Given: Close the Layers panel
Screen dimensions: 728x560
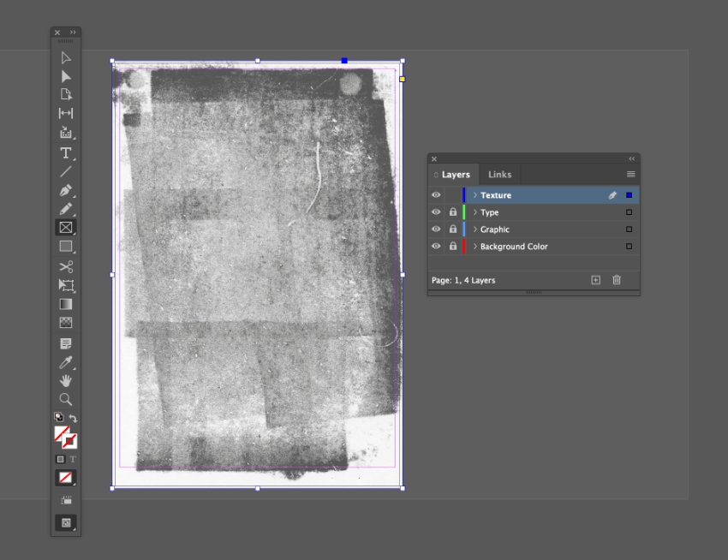Looking at the screenshot, I should pos(434,158).
